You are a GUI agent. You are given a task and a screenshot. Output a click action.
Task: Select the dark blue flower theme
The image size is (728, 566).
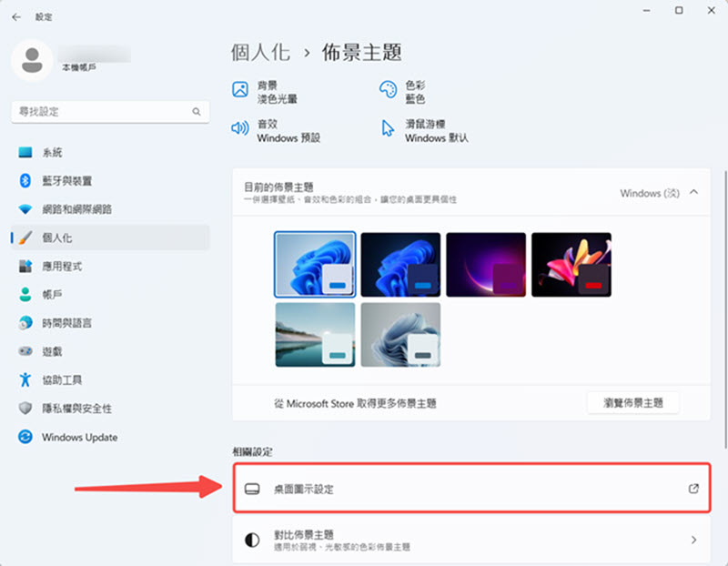point(400,264)
